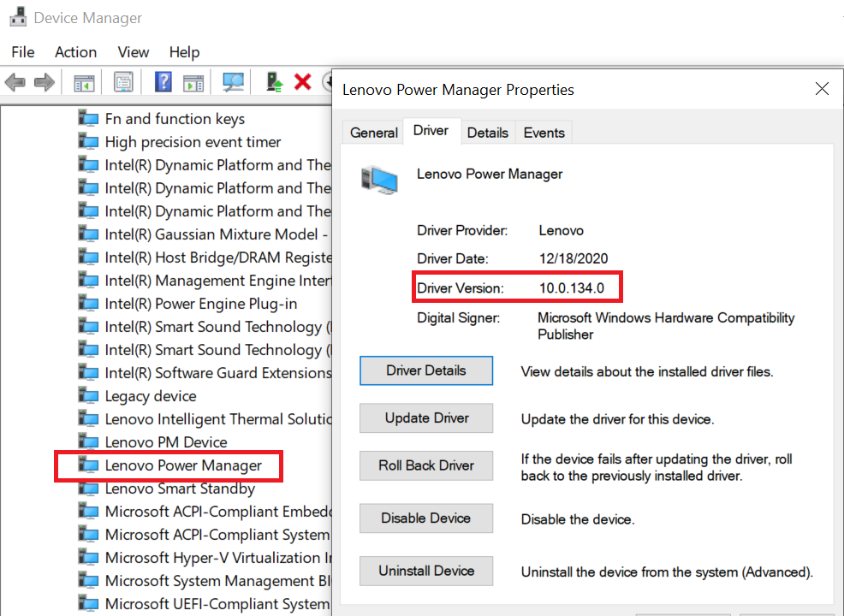Select Microsoft System Management BIOS device
This screenshot has width=844, height=616.
pyautogui.click(x=218, y=581)
